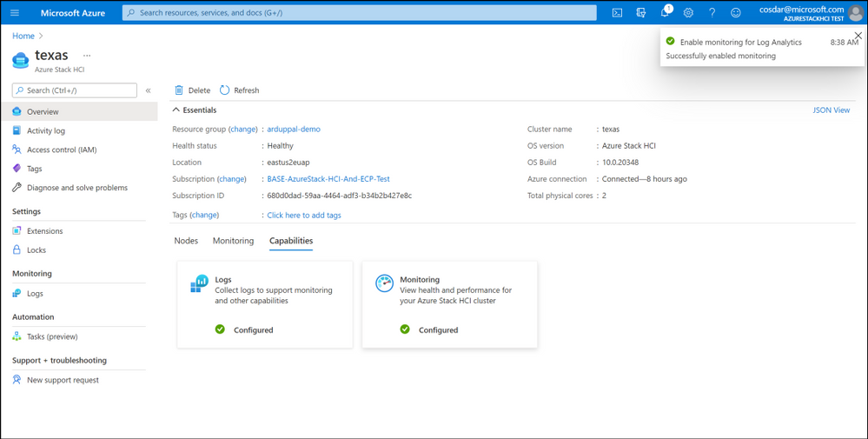
Task: Open portal settings gear
Action: point(688,13)
